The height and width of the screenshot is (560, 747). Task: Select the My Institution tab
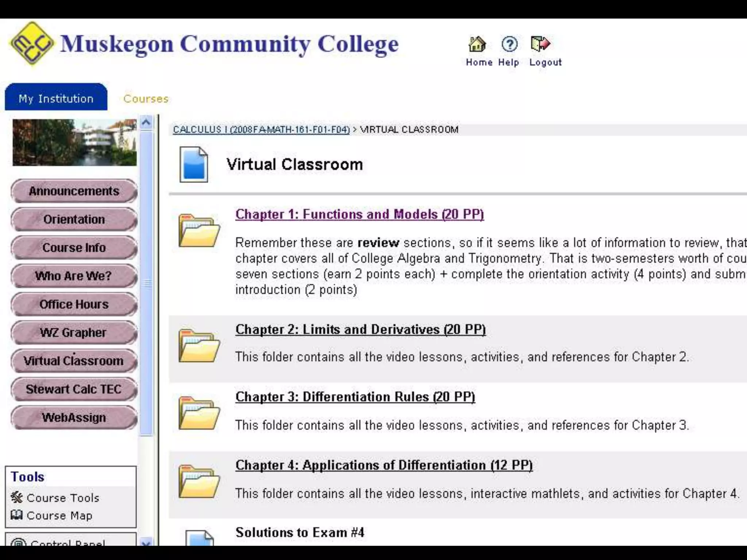point(56,98)
